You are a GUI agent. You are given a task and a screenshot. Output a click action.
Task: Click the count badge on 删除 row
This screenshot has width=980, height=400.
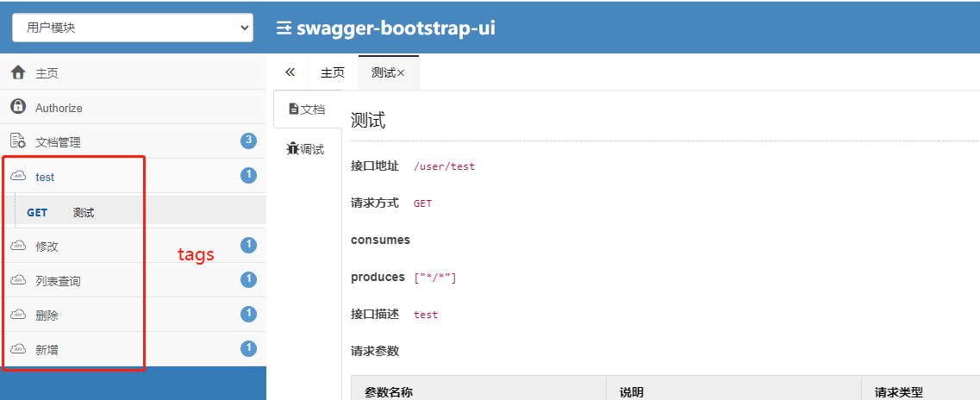pyautogui.click(x=249, y=314)
